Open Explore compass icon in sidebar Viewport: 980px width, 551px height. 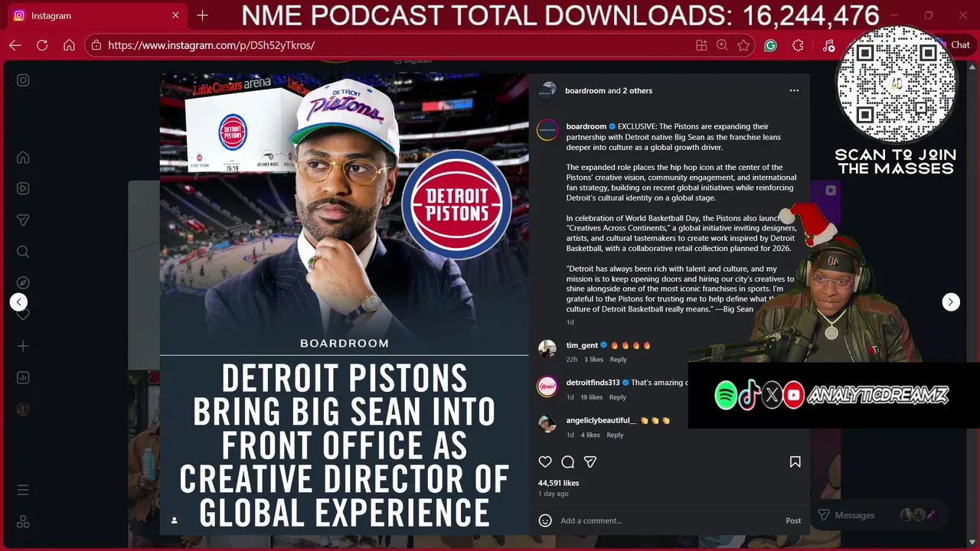pyautogui.click(x=23, y=283)
